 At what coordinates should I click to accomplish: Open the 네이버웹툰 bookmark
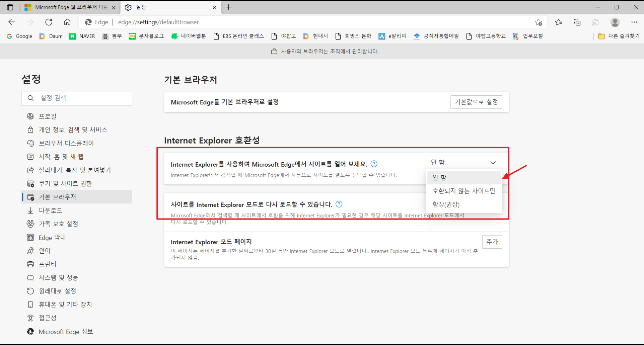click(188, 36)
